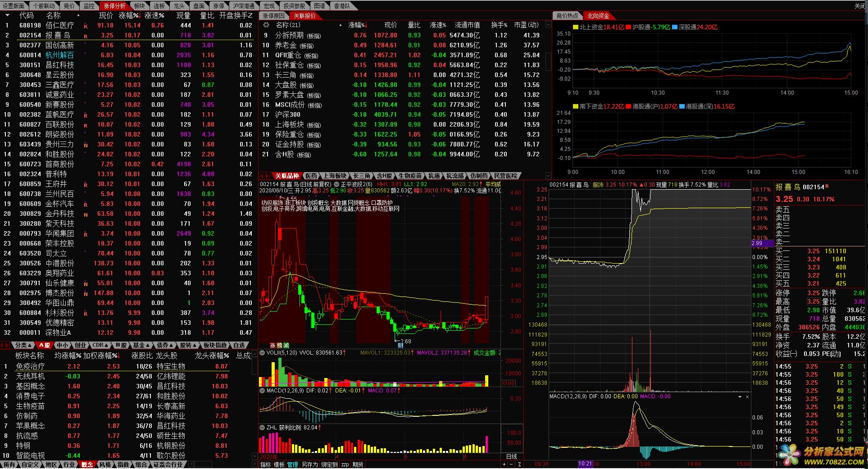Expand the 股转 tab menu
The width and height of the screenshot is (868, 469).
click(188, 345)
